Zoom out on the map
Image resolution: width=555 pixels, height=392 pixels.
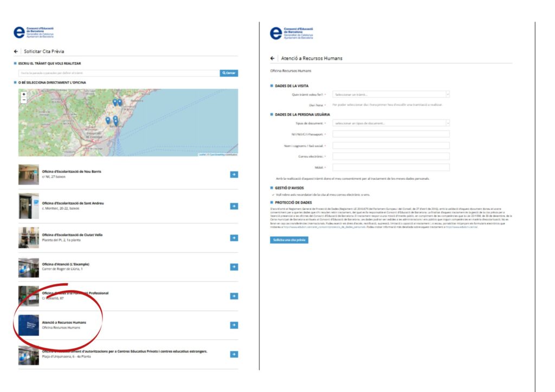coord(23,100)
